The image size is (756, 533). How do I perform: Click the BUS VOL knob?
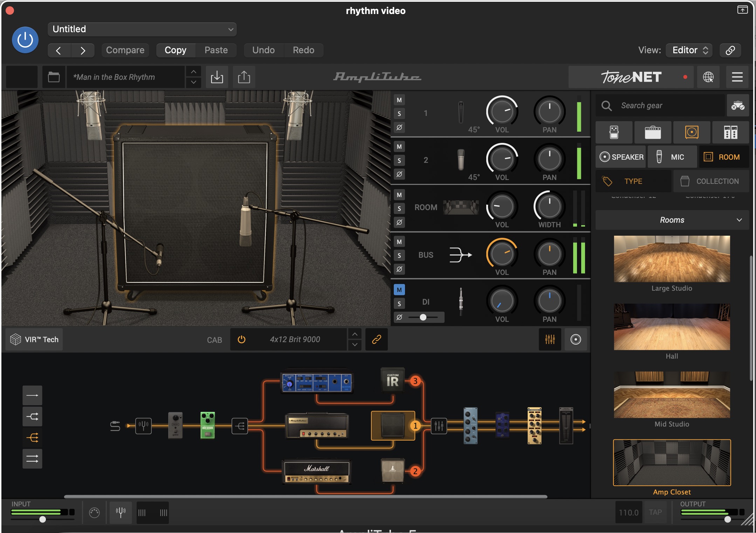pos(502,254)
